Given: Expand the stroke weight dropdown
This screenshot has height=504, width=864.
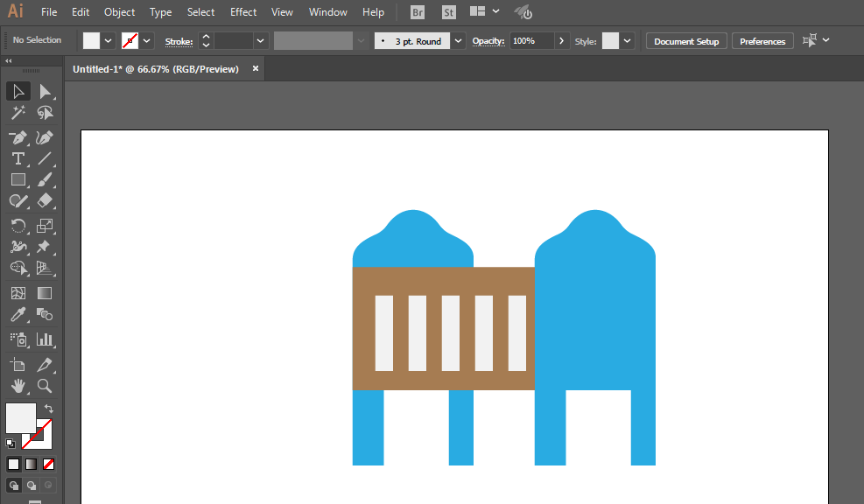Looking at the screenshot, I should click(260, 41).
